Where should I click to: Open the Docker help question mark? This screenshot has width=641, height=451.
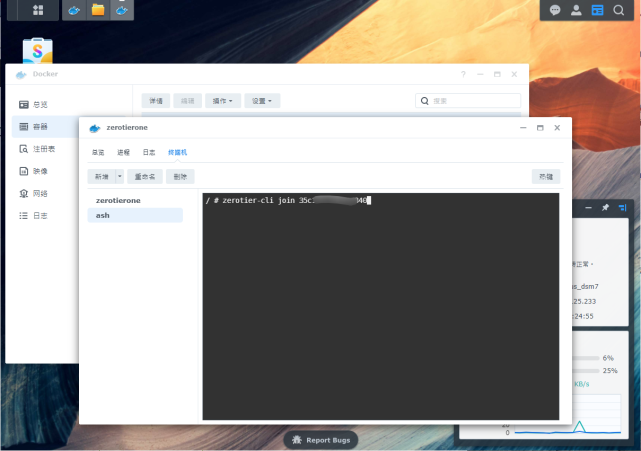point(463,74)
